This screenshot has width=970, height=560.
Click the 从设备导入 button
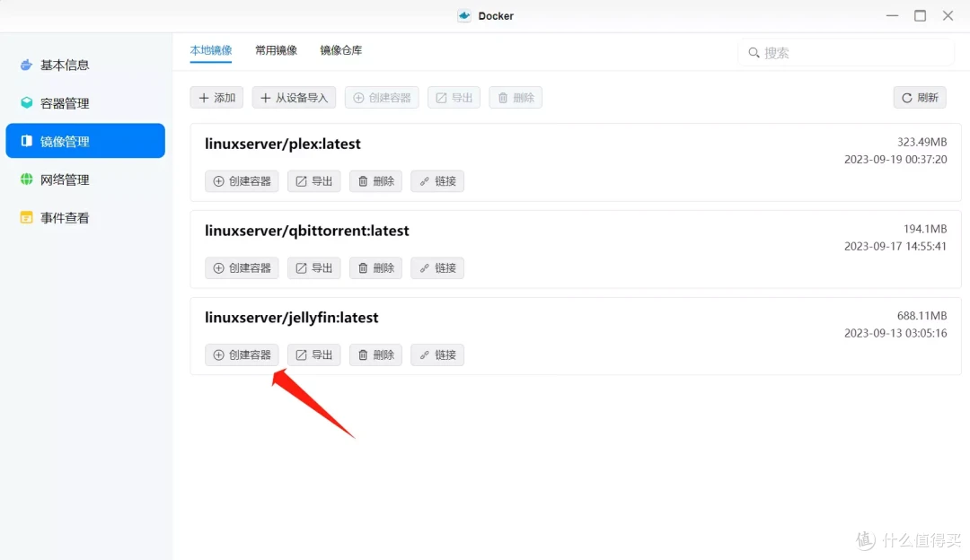pyautogui.click(x=294, y=98)
